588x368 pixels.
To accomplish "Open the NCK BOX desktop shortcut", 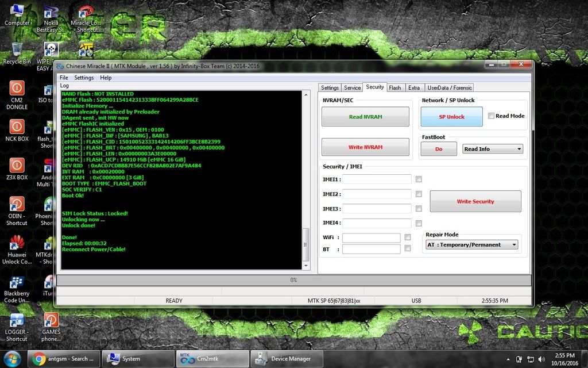I will [x=17, y=127].
